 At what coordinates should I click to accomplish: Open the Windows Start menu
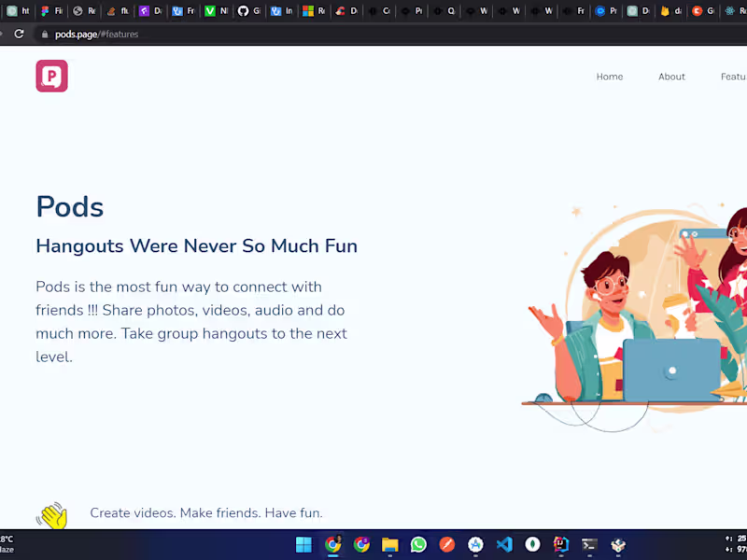(303, 544)
